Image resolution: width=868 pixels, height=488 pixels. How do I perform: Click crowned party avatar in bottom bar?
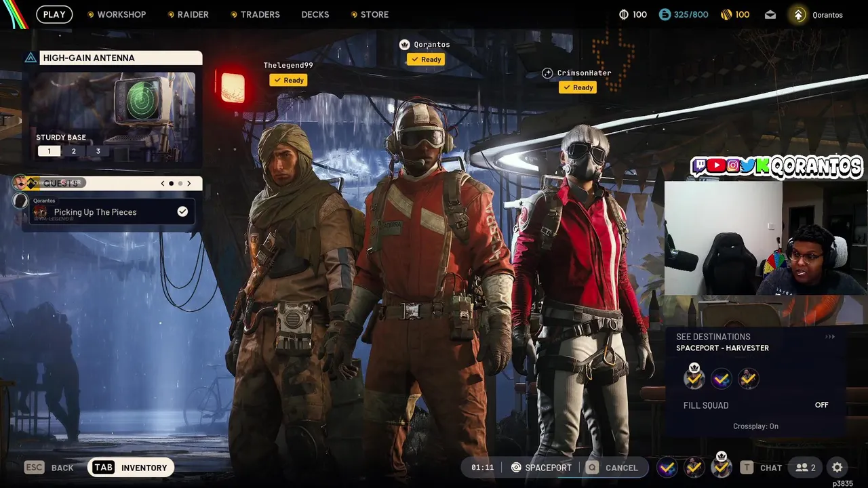pos(721,466)
